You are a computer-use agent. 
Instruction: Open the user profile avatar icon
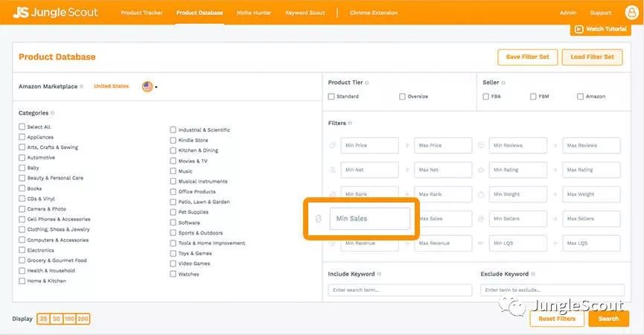tap(631, 13)
